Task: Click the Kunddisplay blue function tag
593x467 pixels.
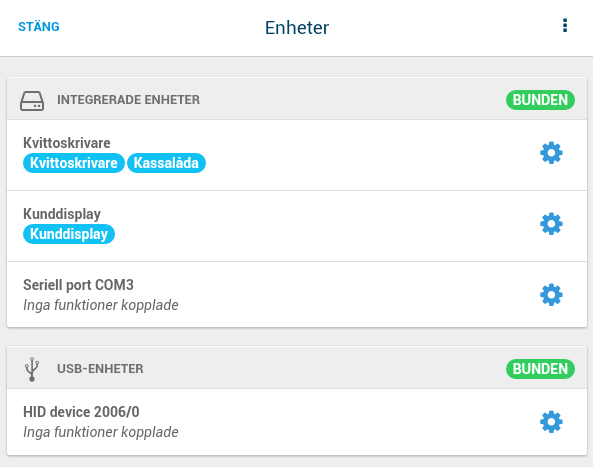Action: [x=69, y=234]
